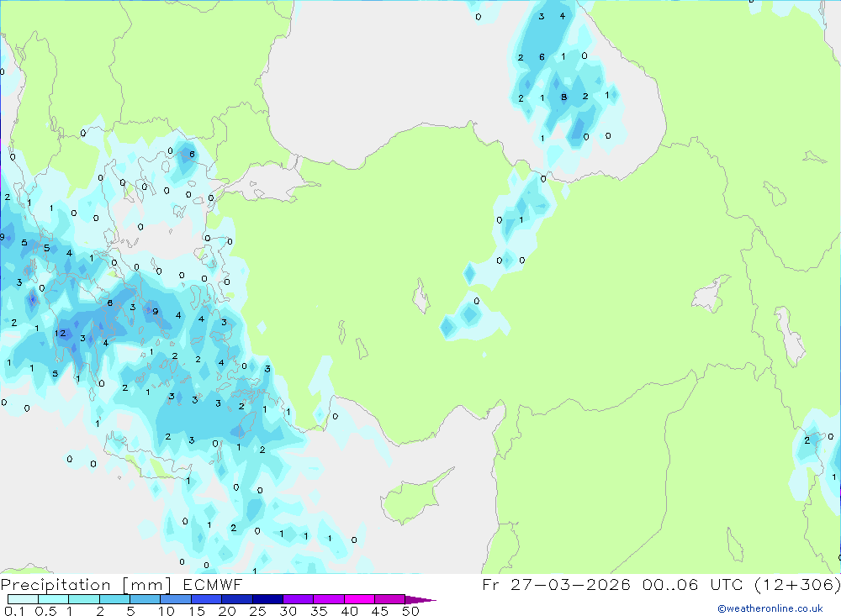This screenshot has height=616, width=841.
Task: Click the legend label '50'
Action: 410,611
